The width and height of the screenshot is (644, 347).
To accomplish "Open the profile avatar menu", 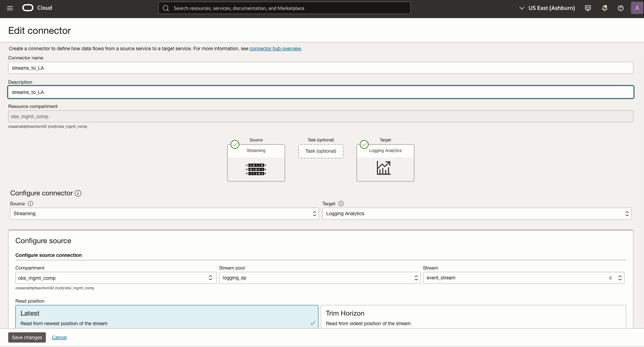I will 637,8.
